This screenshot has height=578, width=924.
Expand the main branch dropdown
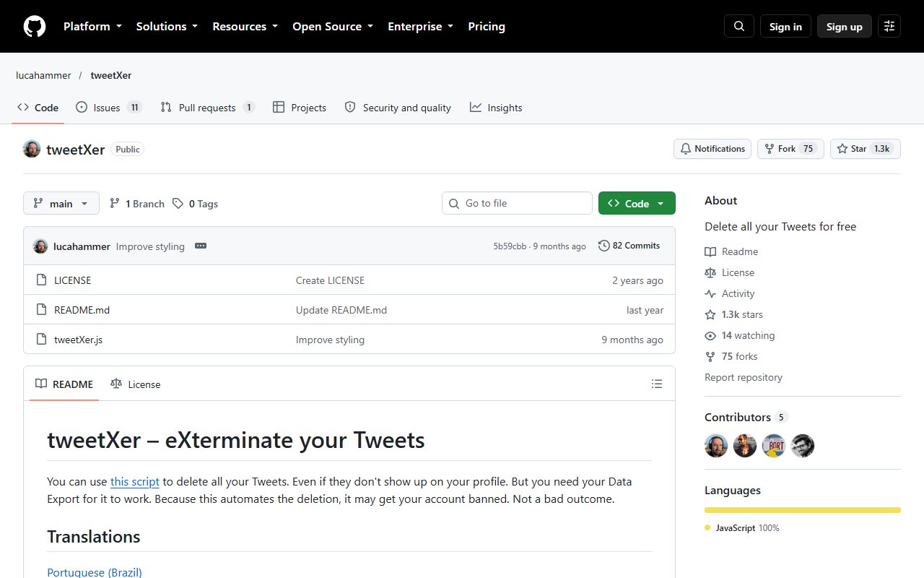pos(61,204)
